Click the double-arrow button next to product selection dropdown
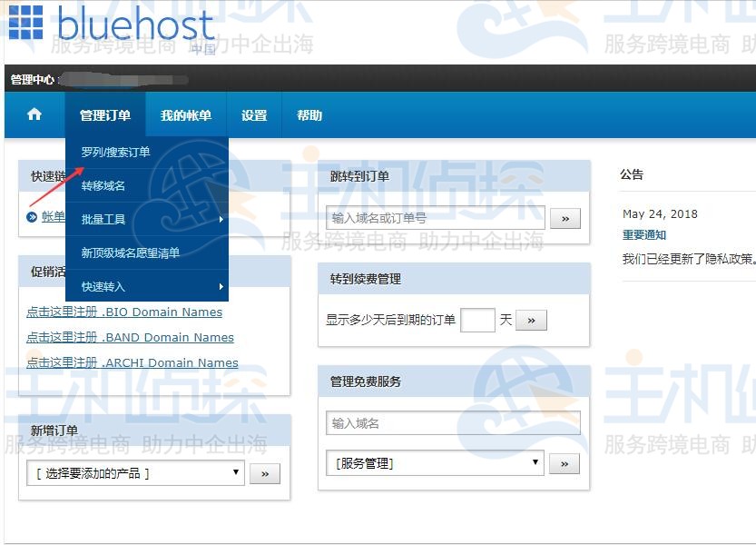Viewport: 756px width, 545px height. click(x=264, y=472)
